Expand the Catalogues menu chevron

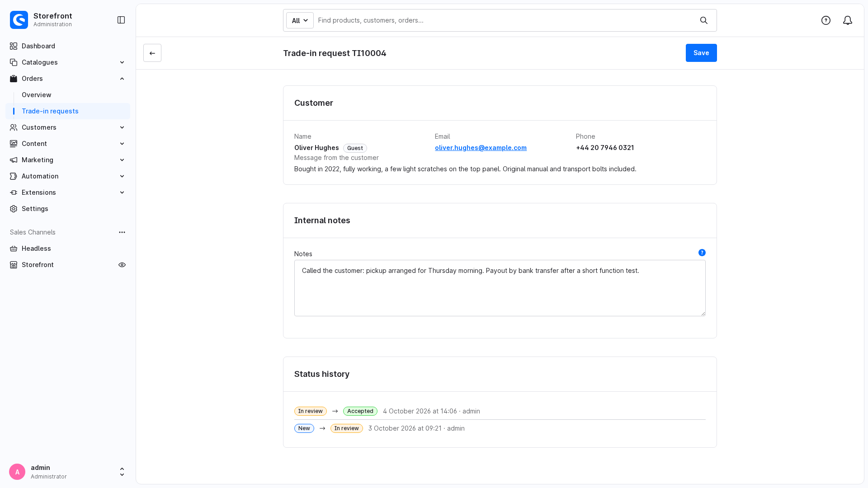coord(122,62)
